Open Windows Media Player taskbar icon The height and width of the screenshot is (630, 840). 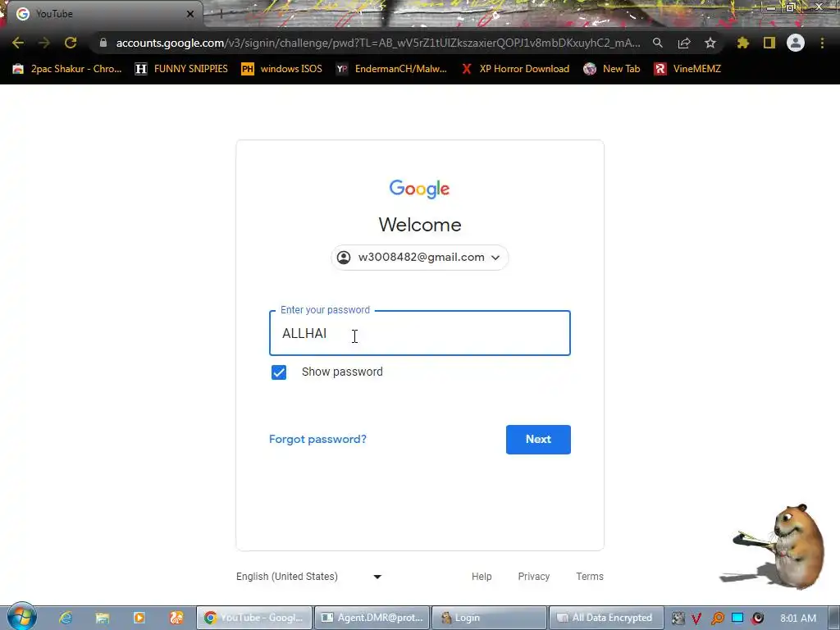click(139, 618)
